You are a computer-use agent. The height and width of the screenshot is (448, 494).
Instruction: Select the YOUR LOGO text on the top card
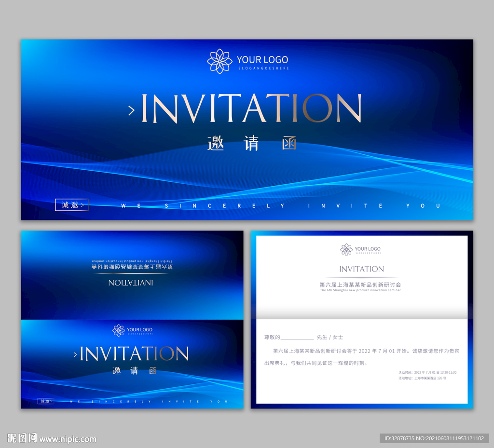click(262, 59)
